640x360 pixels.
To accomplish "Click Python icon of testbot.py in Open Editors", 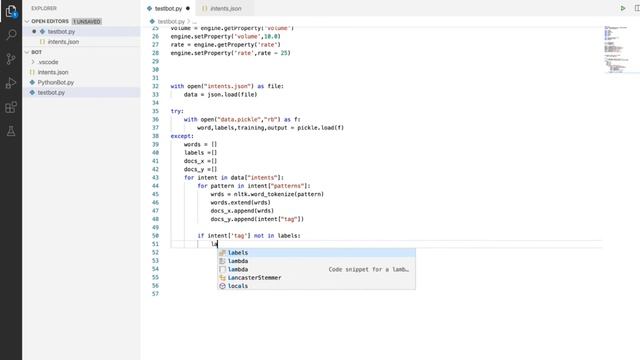I will [x=42, y=31].
